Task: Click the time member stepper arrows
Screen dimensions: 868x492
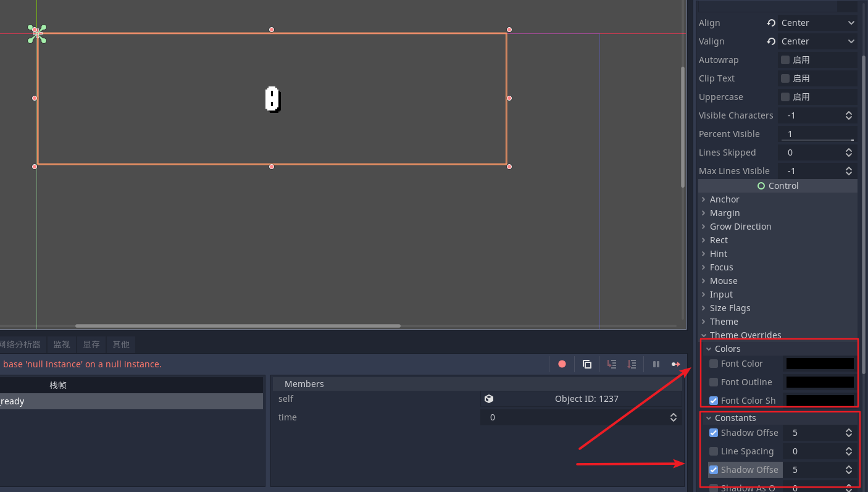Action: (674, 417)
